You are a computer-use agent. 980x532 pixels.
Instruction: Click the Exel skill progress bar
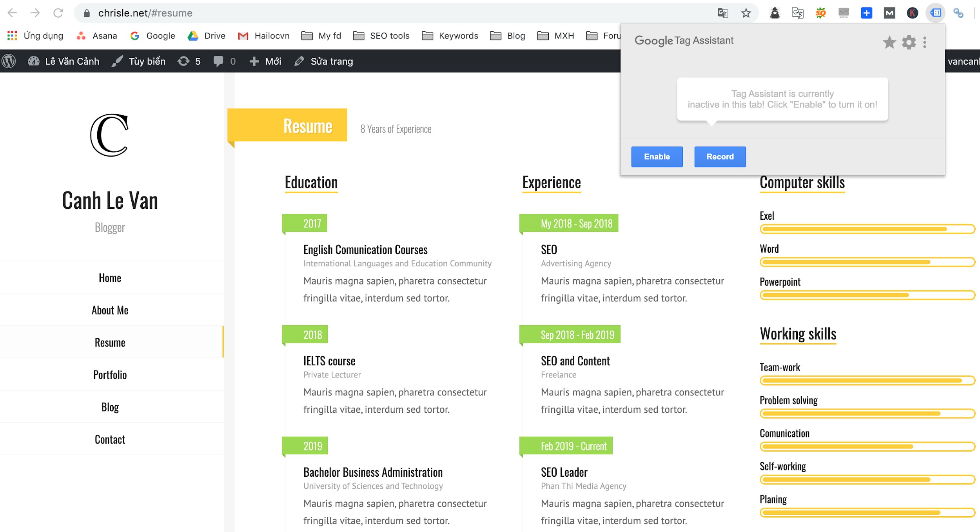click(867, 229)
